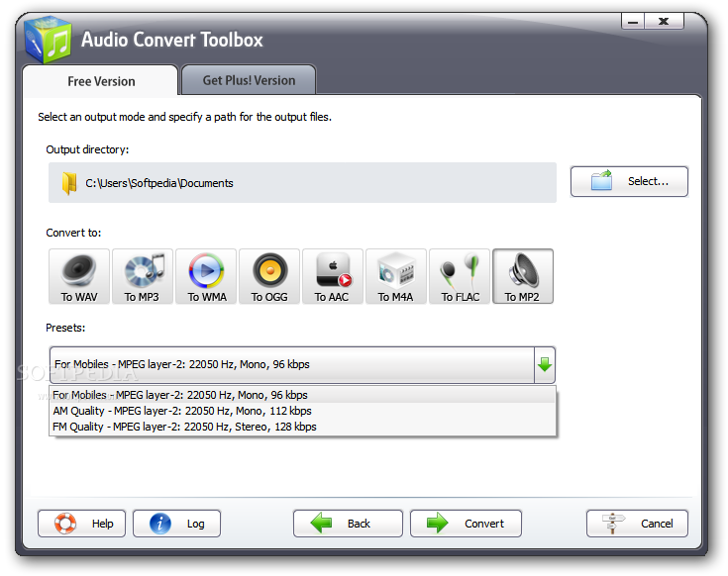728x576 pixels.
Task: Pick the To M4A format icon
Action: point(396,276)
